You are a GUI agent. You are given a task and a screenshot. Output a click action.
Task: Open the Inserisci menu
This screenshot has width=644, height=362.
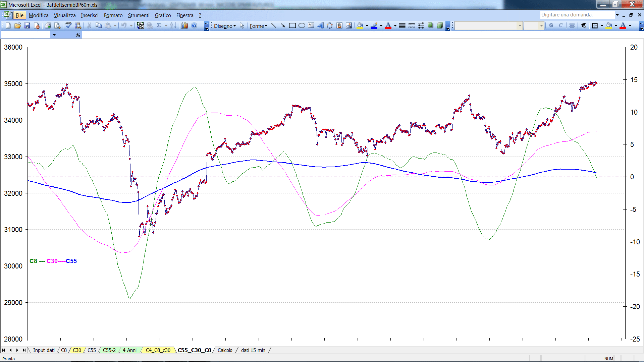(x=90, y=15)
